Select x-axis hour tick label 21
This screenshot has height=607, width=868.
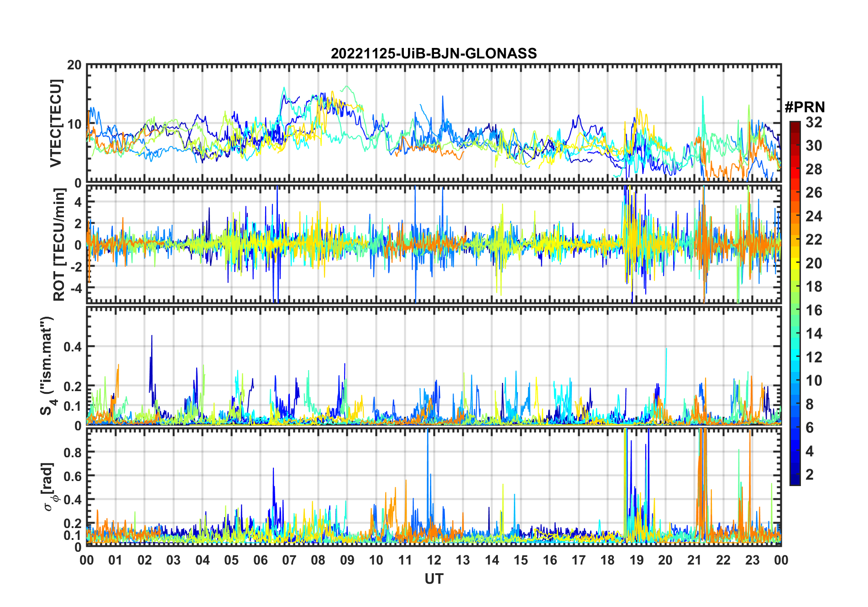coord(695,560)
